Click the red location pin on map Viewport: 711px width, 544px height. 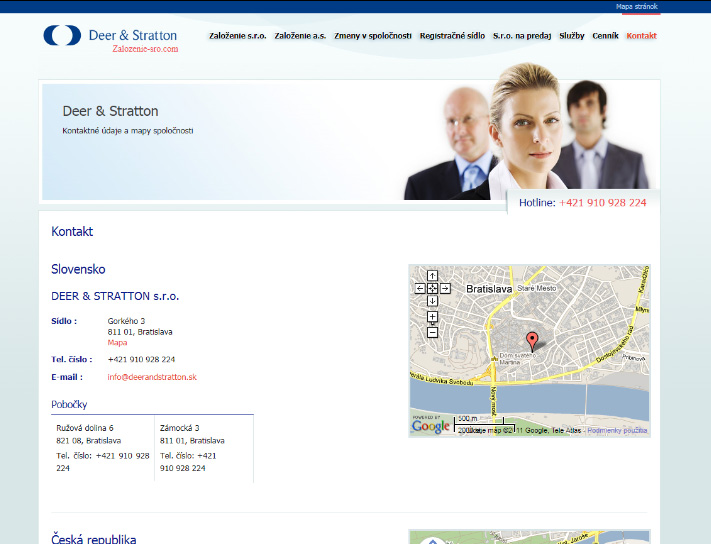click(x=532, y=339)
